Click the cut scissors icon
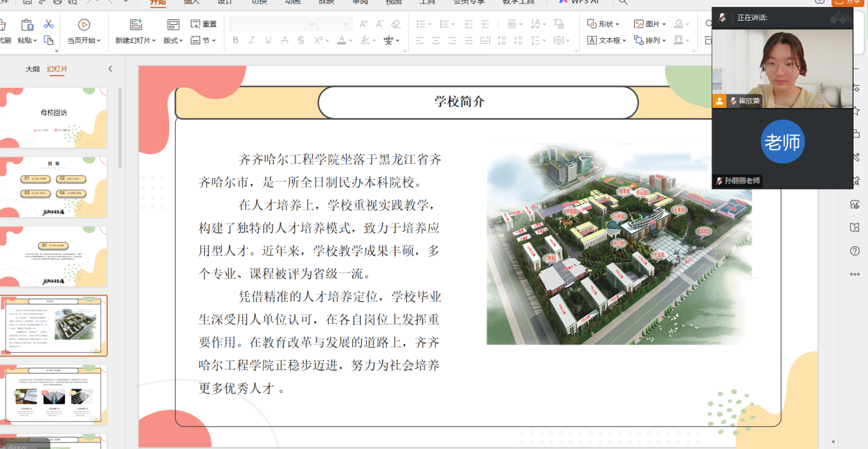This screenshot has width=868, height=449. 48,24
